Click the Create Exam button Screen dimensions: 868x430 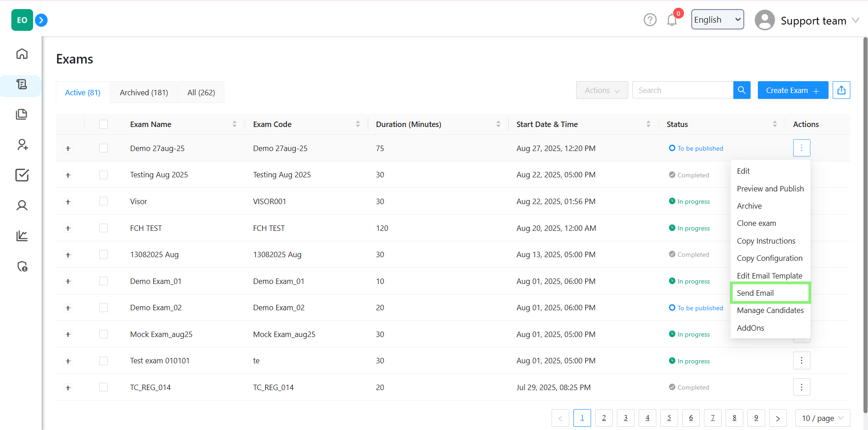[792, 90]
